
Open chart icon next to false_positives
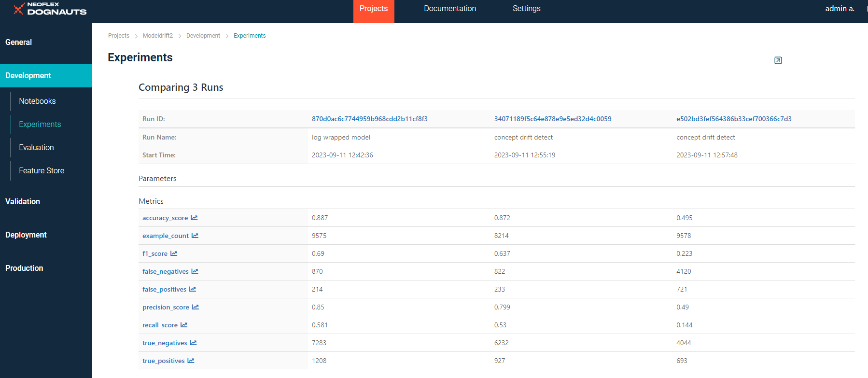(x=193, y=289)
